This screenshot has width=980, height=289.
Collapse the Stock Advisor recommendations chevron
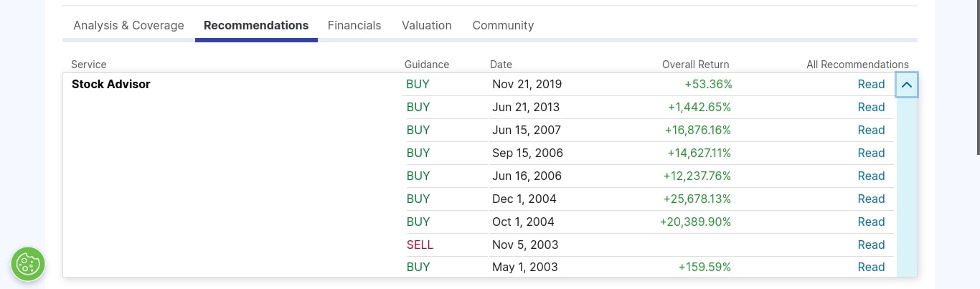[907, 85]
